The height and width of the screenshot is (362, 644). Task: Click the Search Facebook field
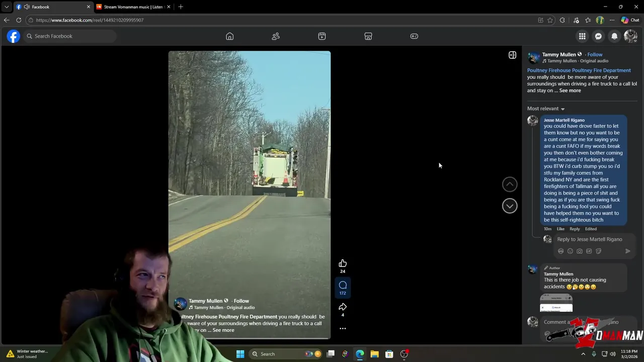(69, 36)
